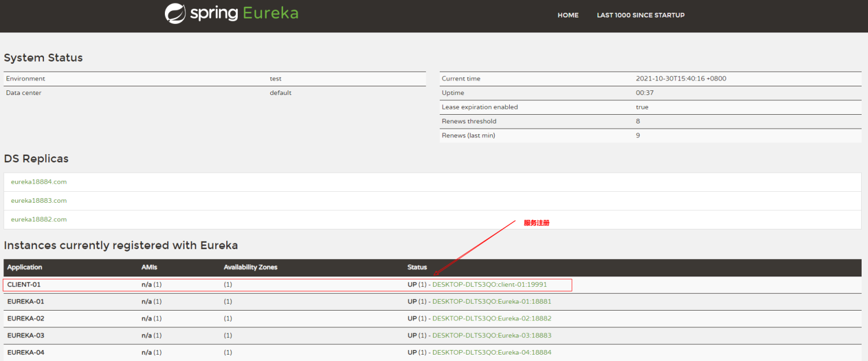Image resolution: width=868 pixels, height=361 pixels.
Task: Click the uptime value 00:37
Action: point(645,93)
